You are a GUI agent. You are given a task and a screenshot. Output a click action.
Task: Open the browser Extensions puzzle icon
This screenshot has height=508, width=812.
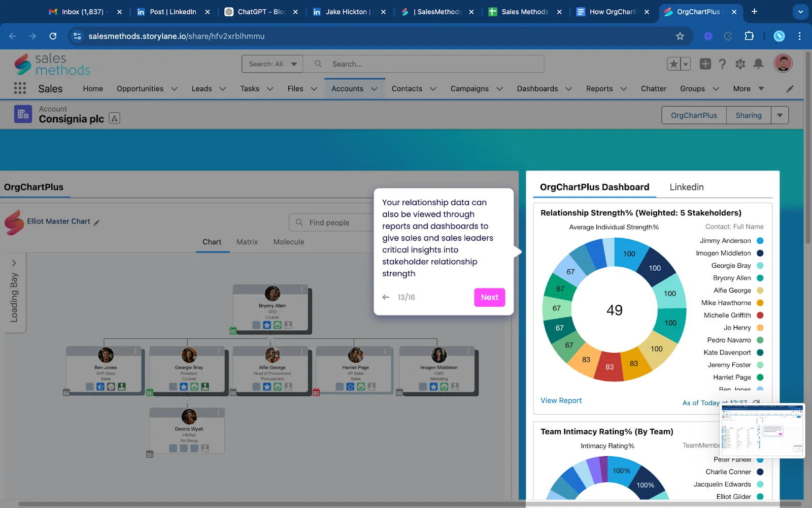[x=749, y=36]
